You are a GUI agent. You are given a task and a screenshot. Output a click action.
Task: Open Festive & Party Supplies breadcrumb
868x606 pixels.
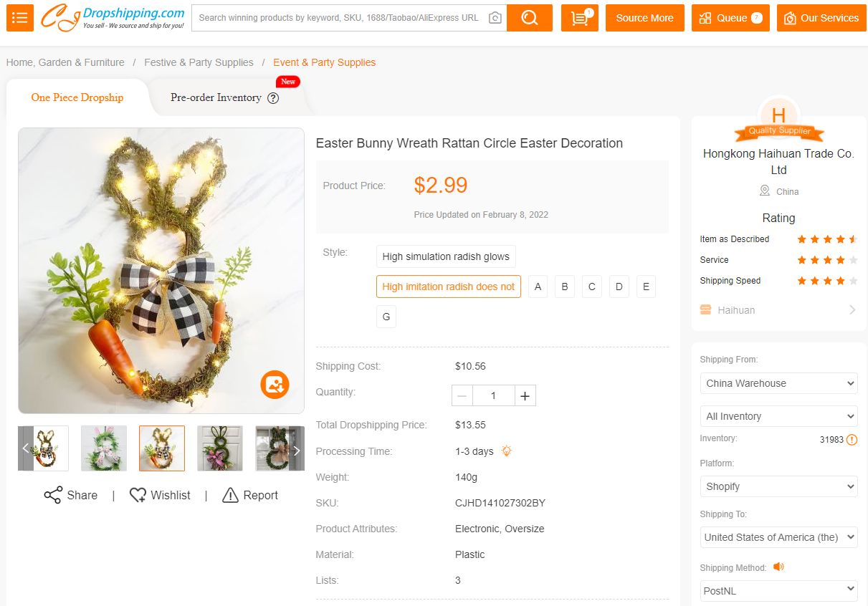[199, 62]
